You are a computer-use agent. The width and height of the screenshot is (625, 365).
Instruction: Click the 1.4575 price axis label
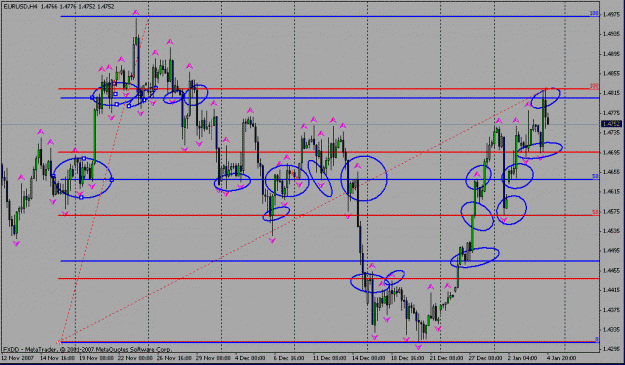tap(611, 211)
